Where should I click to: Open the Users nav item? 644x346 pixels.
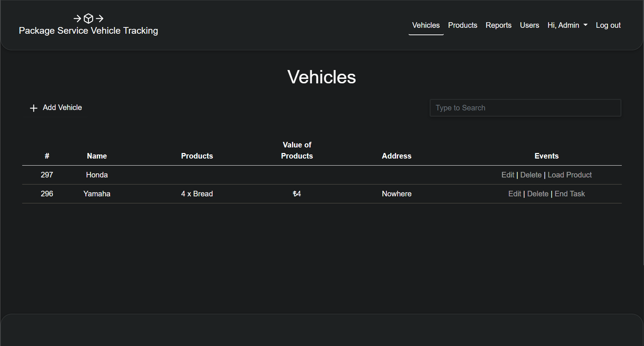[529, 25]
